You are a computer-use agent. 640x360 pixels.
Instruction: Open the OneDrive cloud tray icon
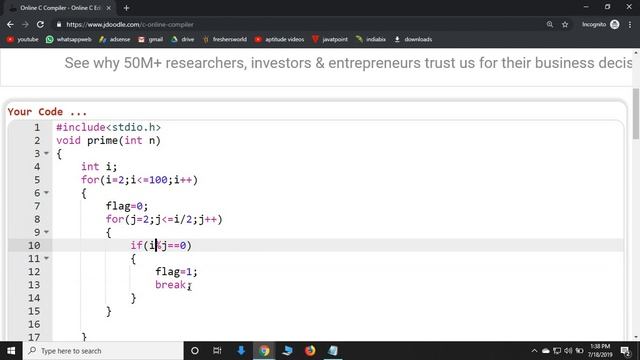546,351
